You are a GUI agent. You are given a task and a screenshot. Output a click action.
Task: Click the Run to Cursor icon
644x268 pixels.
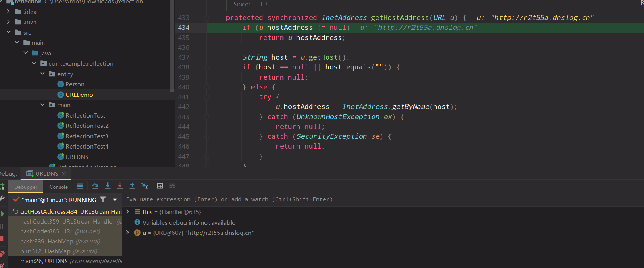[145, 186]
